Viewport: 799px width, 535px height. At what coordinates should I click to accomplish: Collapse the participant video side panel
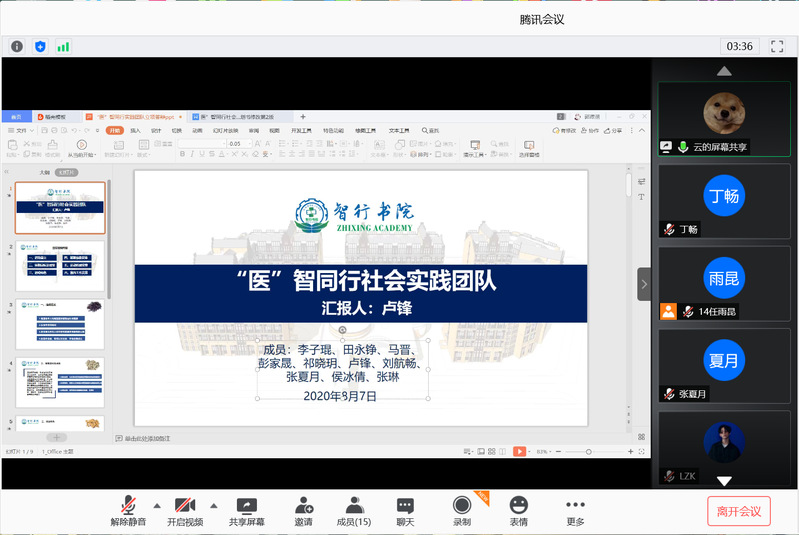pyautogui.click(x=644, y=284)
